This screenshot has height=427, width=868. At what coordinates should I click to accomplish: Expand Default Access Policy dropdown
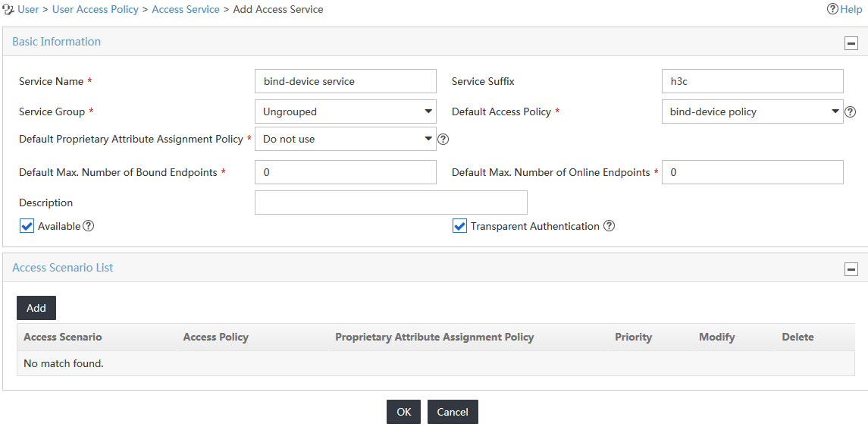[752, 112]
